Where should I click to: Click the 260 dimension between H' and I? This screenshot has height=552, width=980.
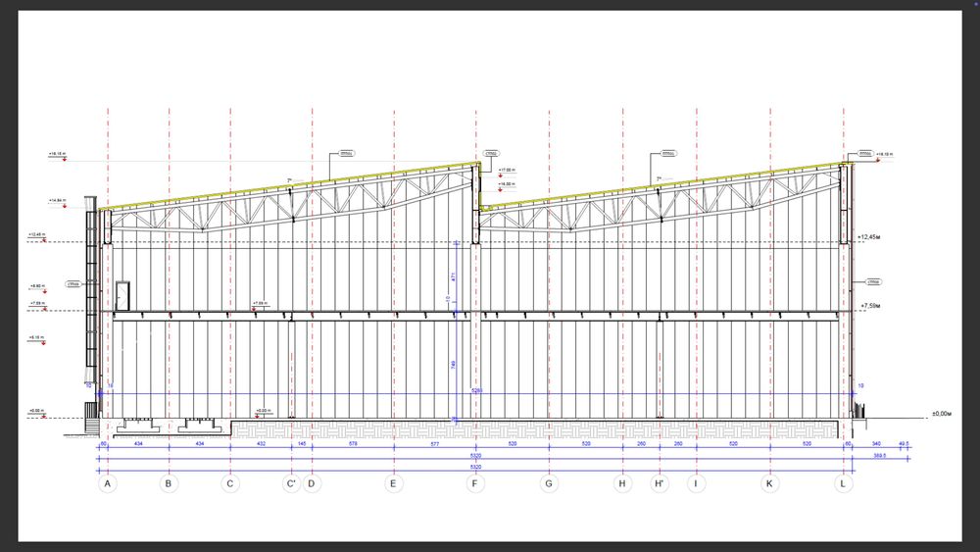[x=678, y=444]
